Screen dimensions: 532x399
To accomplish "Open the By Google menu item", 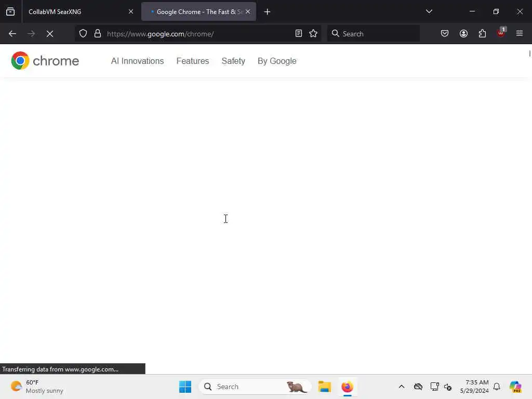I will tap(277, 61).
